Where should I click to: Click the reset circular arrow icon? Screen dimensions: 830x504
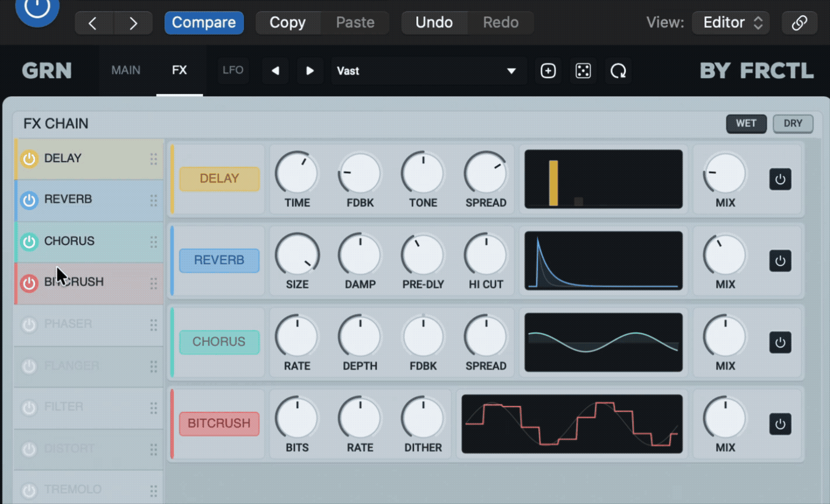618,71
